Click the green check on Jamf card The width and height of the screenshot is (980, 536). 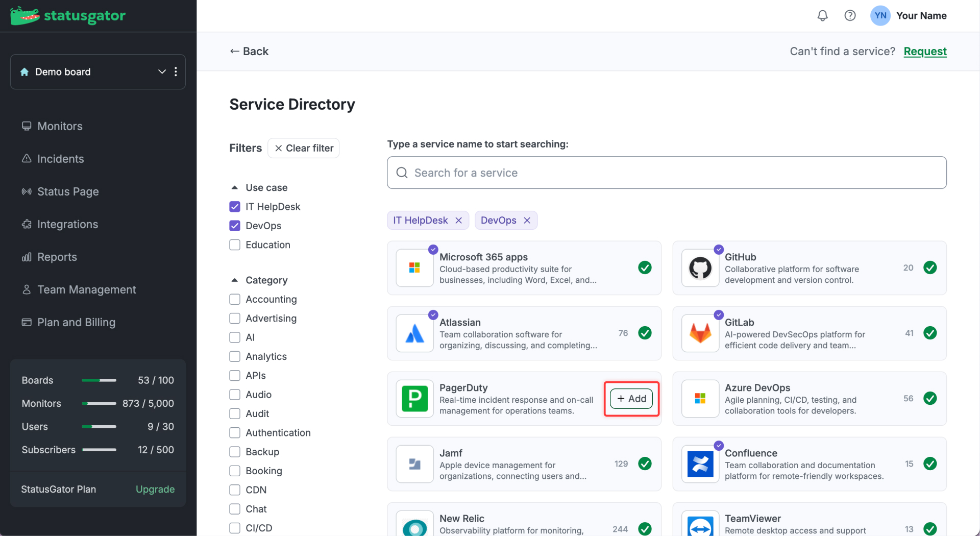pos(645,464)
